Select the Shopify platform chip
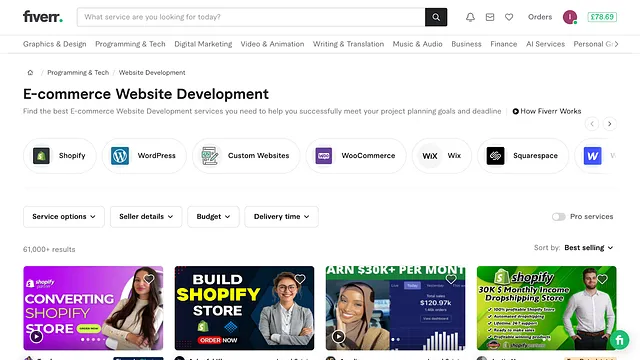The image size is (640, 360). coord(60,156)
